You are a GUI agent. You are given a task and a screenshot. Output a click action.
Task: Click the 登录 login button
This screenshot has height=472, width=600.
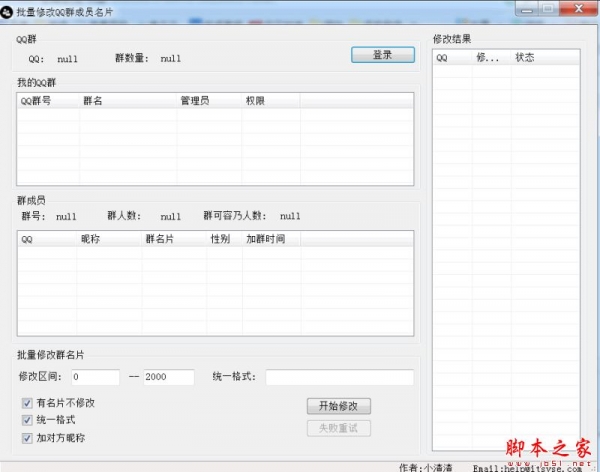(383, 55)
